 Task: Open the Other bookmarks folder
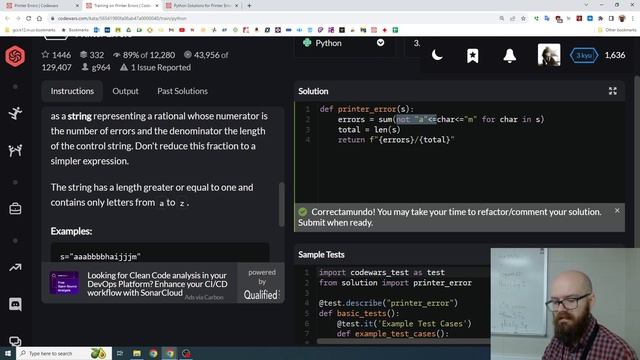617,30
